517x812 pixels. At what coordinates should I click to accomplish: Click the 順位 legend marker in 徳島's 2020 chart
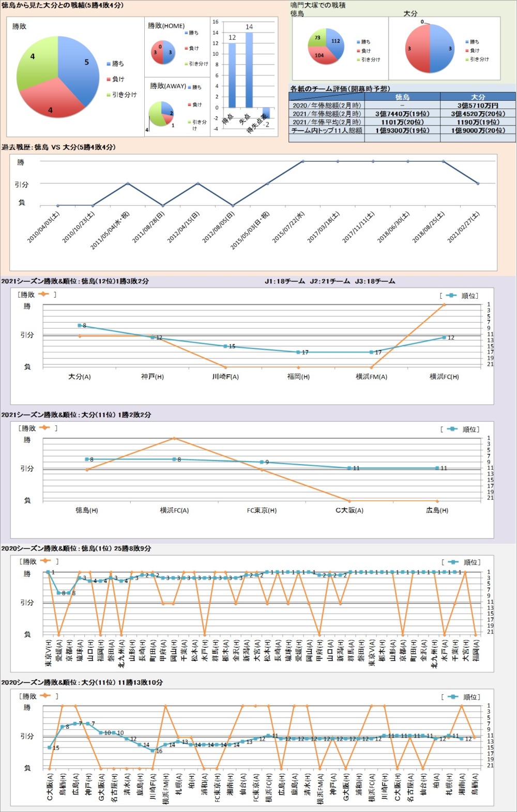[453, 562]
